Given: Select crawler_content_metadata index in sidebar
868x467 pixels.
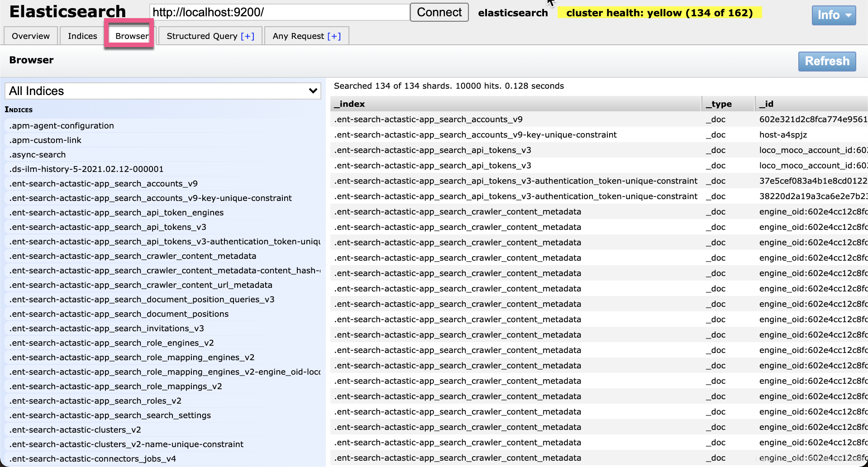Looking at the screenshot, I should (163, 256).
